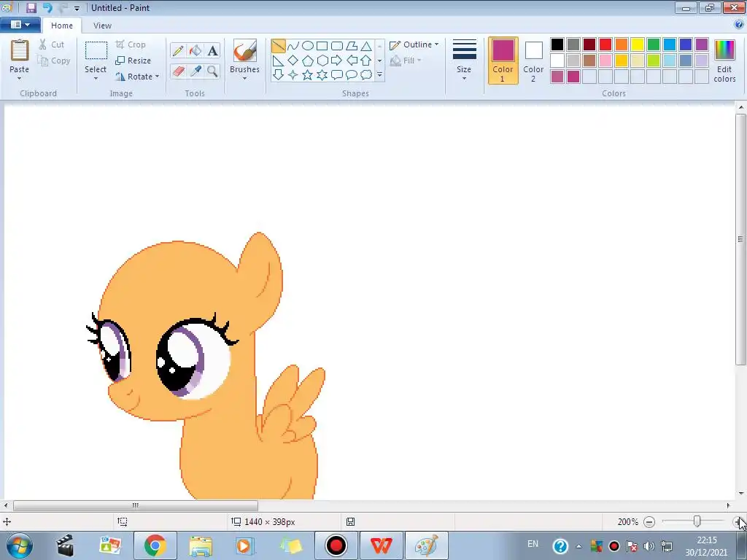Click the horizontal scrollbar thumb
The width and height of the screenshot is (747, 560).
point(135,505)
